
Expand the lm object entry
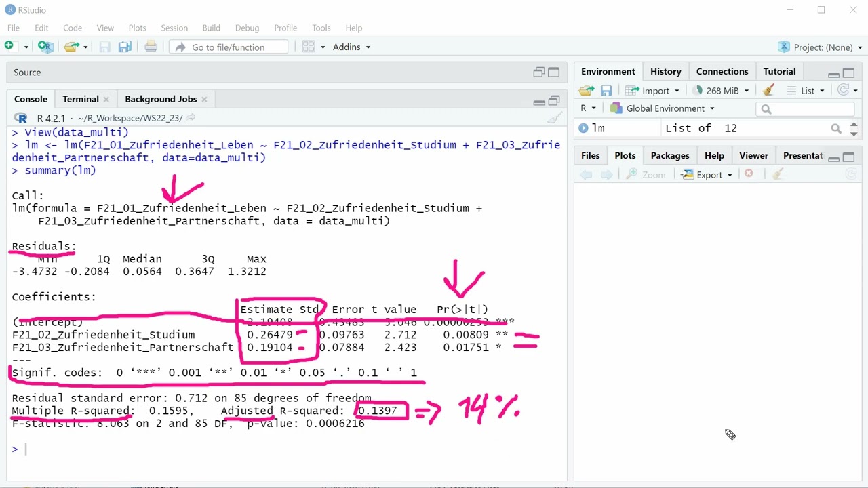583,128
